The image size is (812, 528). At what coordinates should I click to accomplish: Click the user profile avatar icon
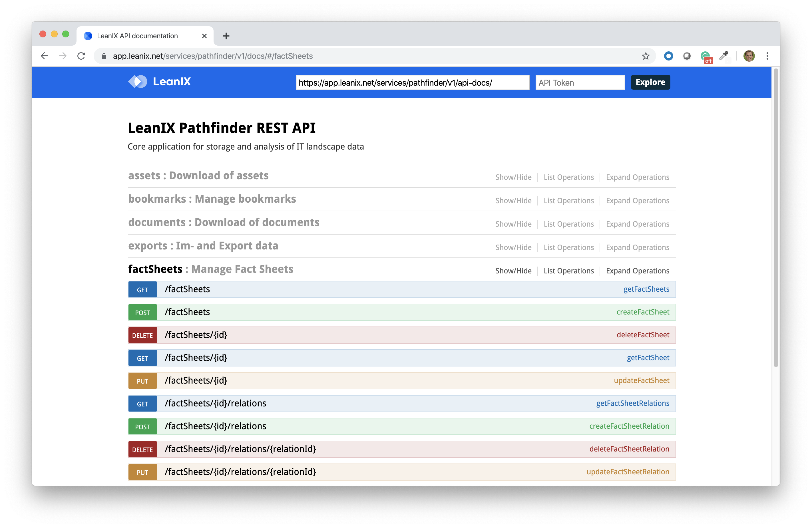tap(749, 56)
